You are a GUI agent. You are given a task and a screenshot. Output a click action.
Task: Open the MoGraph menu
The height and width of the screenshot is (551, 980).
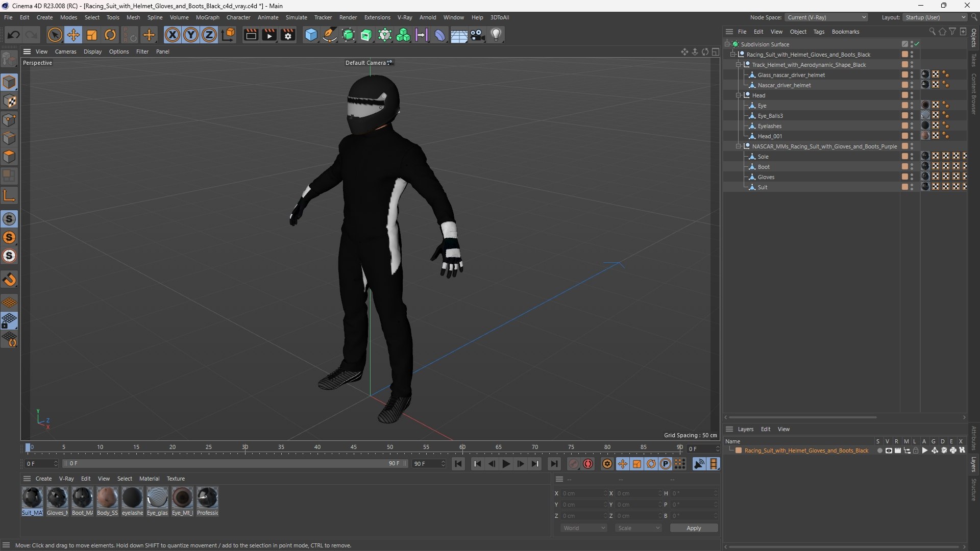(207, 17)
